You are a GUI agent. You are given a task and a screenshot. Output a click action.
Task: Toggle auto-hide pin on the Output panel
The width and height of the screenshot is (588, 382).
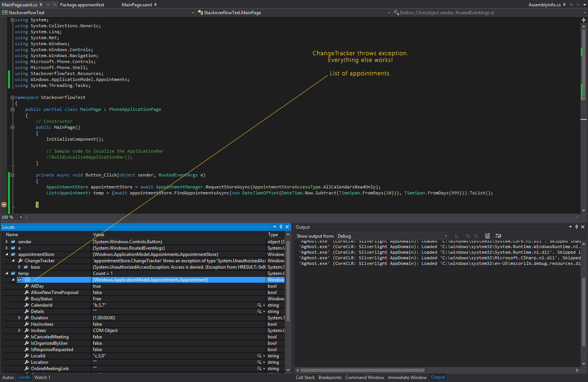[576, 227]
